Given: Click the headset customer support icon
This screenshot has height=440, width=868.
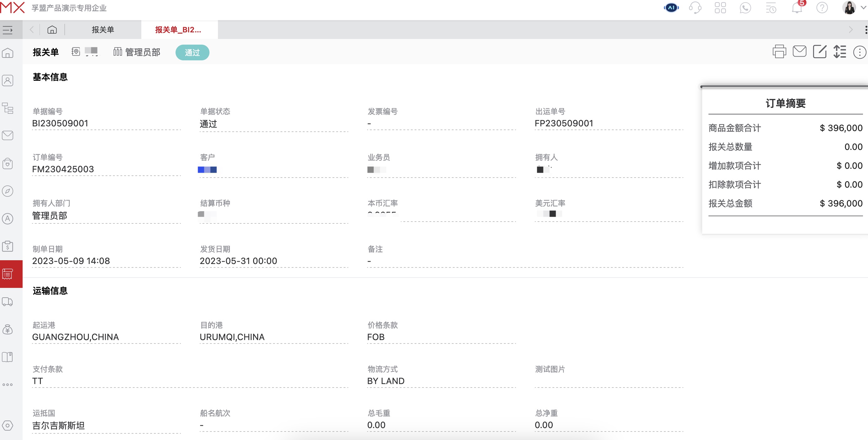Looking at the screenshot, I should tap(695, 8).
